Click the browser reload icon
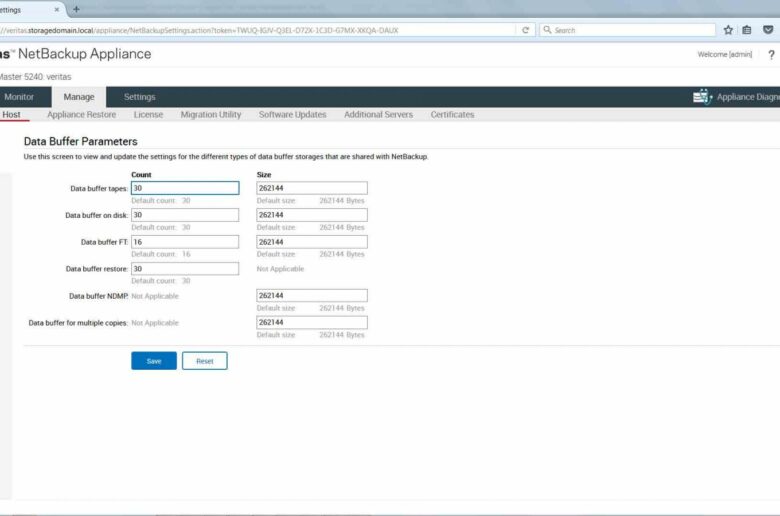Viewport: 780px width, 516px height. [525, 30]
